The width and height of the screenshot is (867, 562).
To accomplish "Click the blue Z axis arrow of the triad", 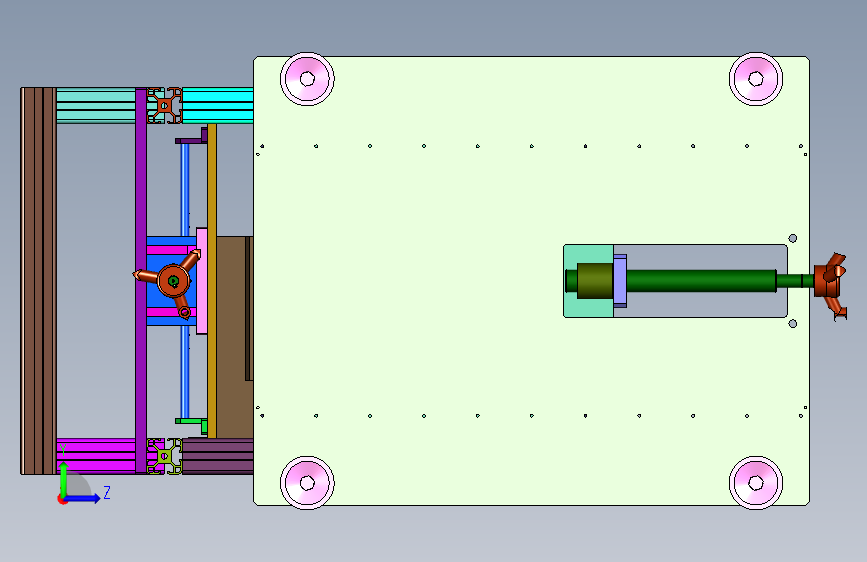I will coord(83,498).
